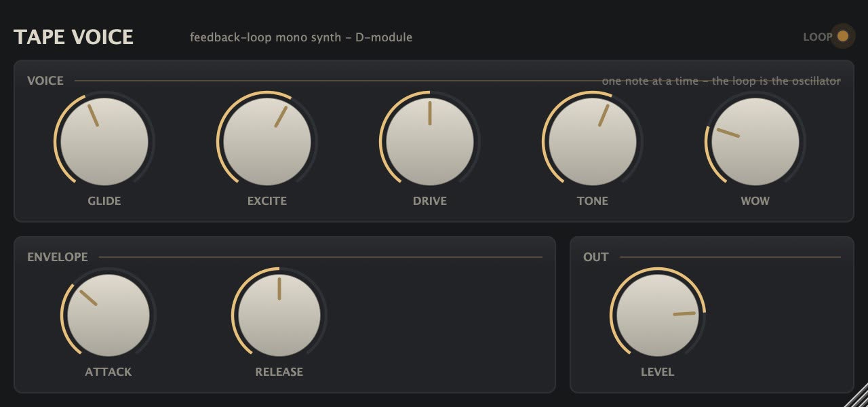This screenshot has height=407, width=868.
Task: Click the ATTACK label
Action: point(108,372)
